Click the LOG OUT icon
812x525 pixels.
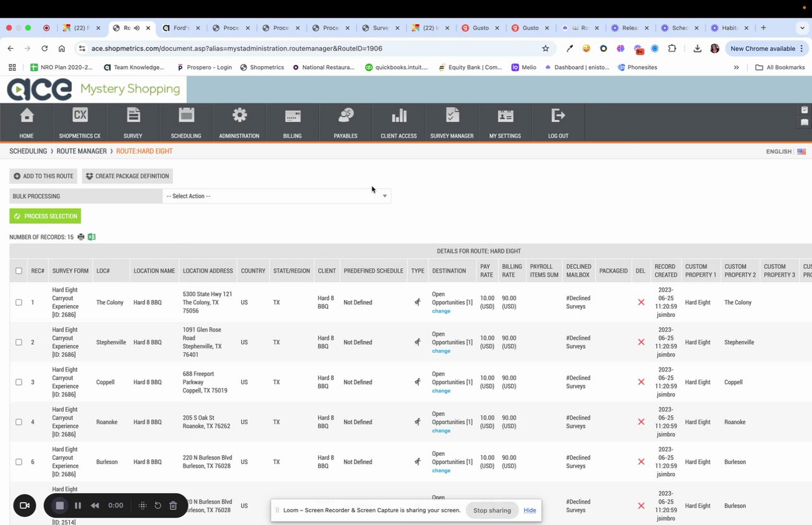pyautogui.click(x=558, y=123)
